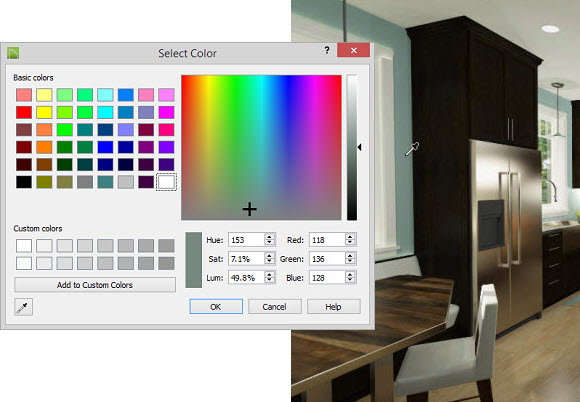This screenshot has width=580, height=402.
Task: Click the question mark help icon
Action: coord(327,50)
